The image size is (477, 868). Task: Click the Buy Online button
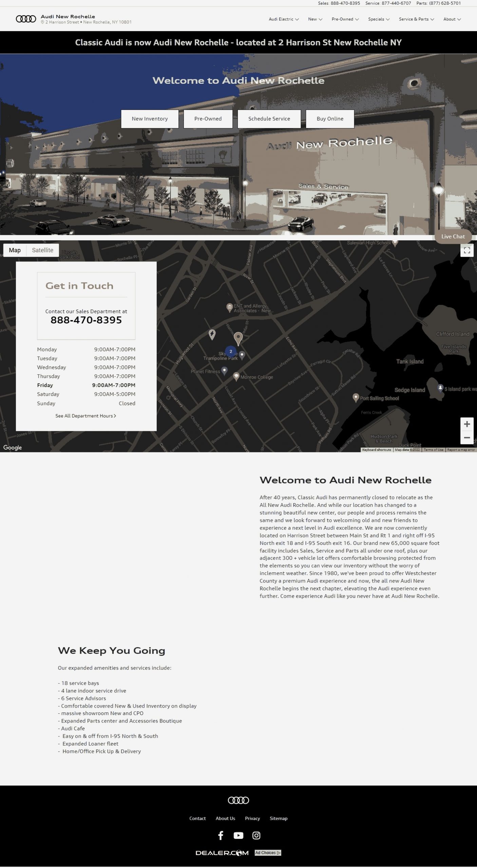click(330, 119)
